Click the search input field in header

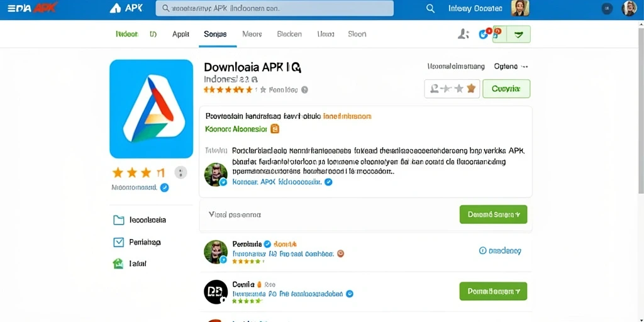click(x=274, y=8)
